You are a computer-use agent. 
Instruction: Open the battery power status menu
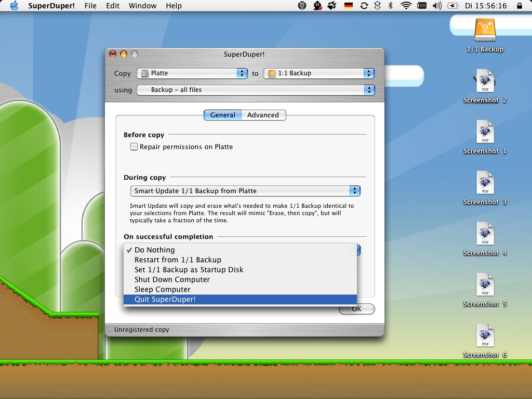[x=453, y=6]
